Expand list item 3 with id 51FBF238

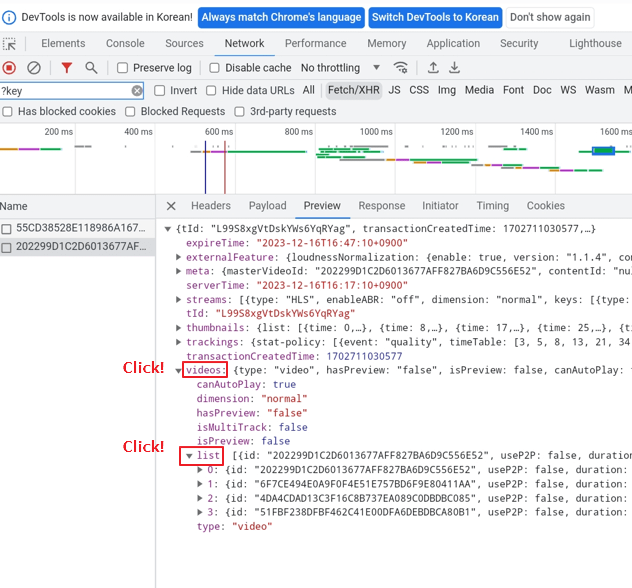click(x=200, y=512)
